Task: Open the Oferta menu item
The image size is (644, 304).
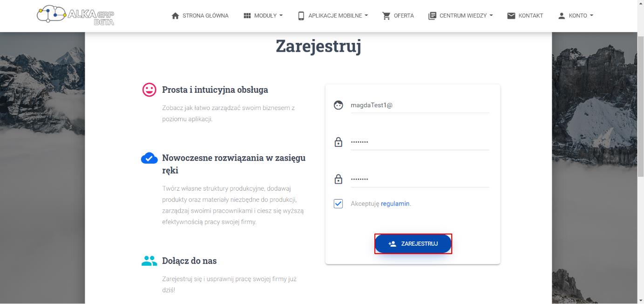Action: [x=398, y=16]
